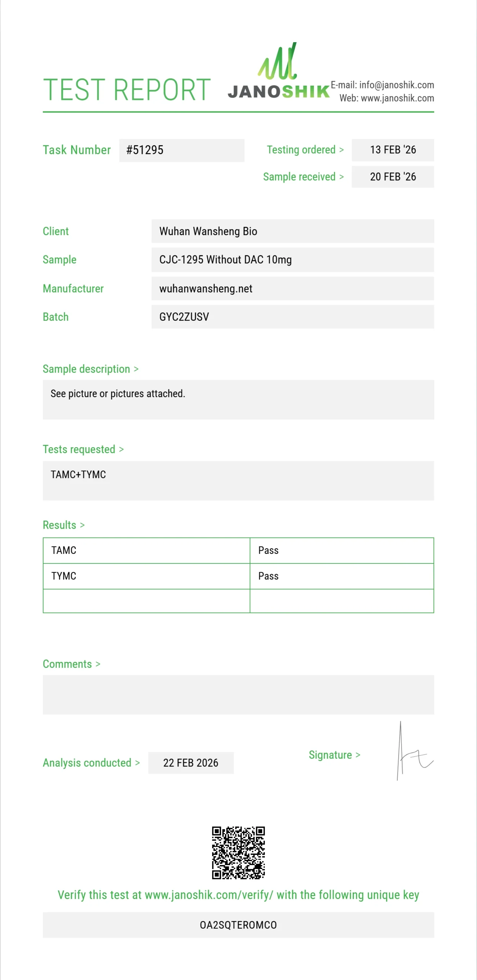
Task: Select the Analysis conducted date 22 FEB 2026
Action: tap(191, 763)
